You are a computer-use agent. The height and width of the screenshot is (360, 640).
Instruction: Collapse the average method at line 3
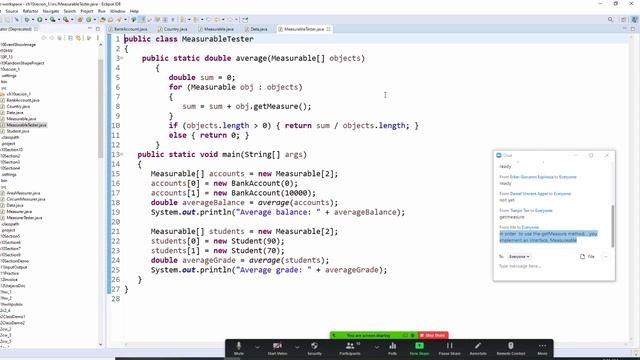[x=122, y=58]
